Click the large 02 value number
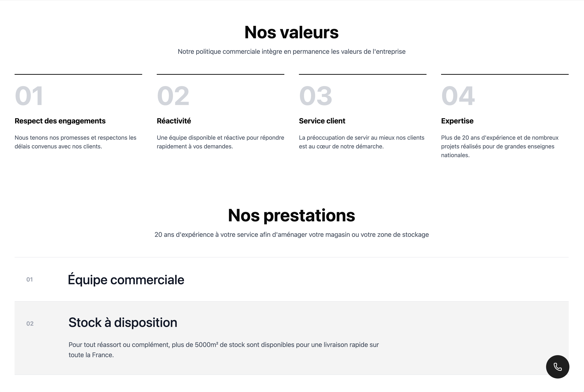This screenshot has height=392, width=584. pyautogui.click(x=173, y=96)
